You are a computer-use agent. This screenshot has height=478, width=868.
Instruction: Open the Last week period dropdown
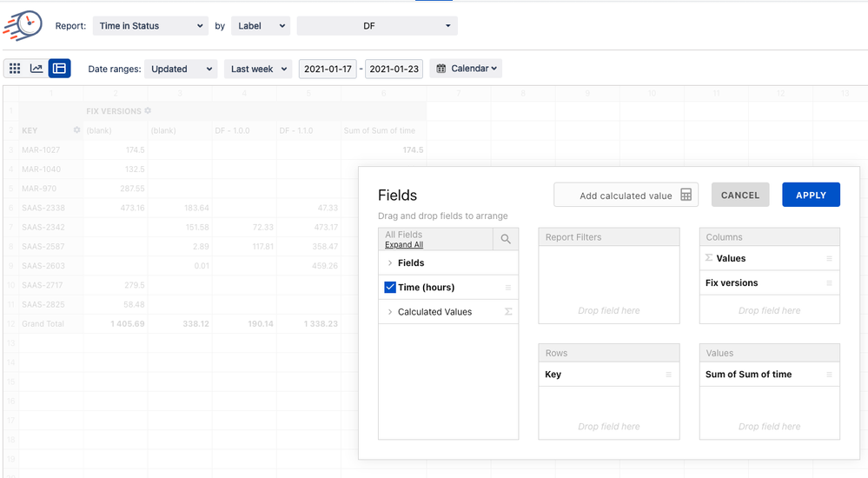(x=258, y=69)
